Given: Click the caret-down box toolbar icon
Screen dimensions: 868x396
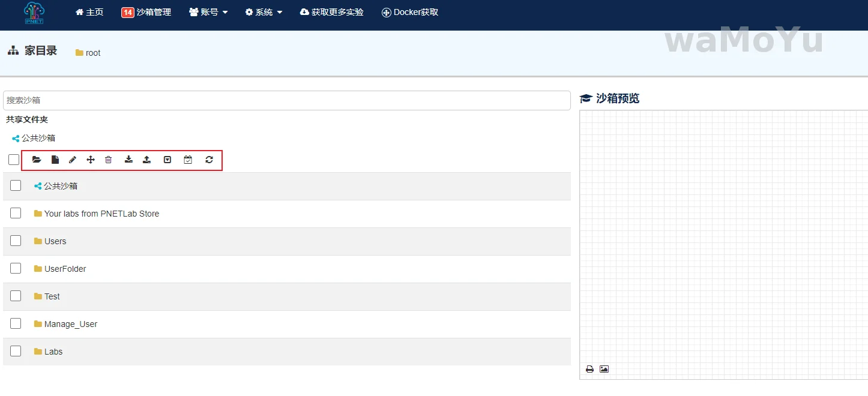Looking at the screenshot, I should pos(167,160).
